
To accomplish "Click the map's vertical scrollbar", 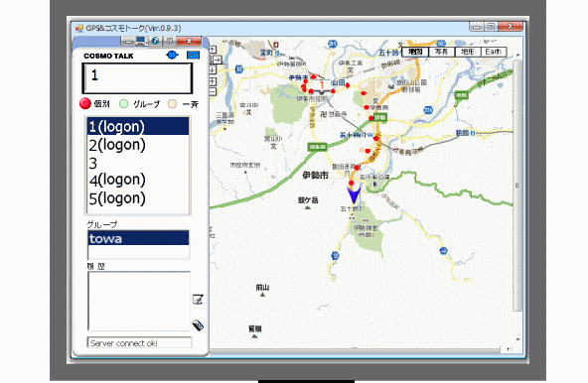I will [x=517, y=186].
